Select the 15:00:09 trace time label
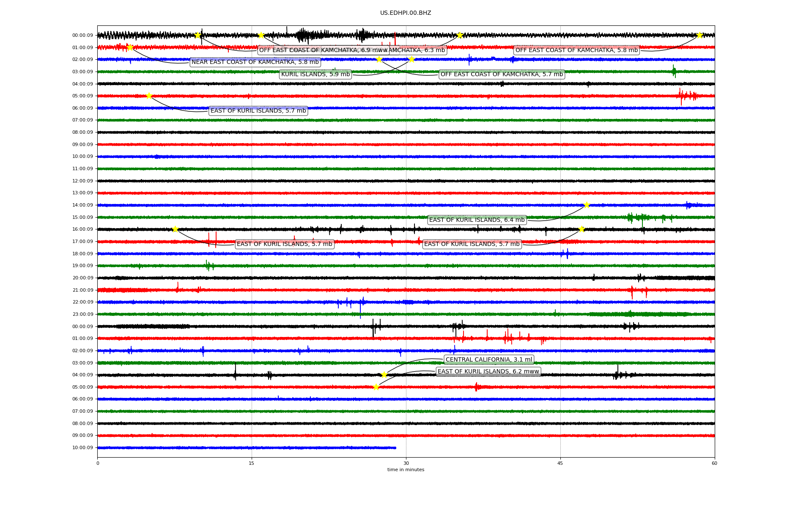Screen dimensions: 812x508 [x=82, y=218]
